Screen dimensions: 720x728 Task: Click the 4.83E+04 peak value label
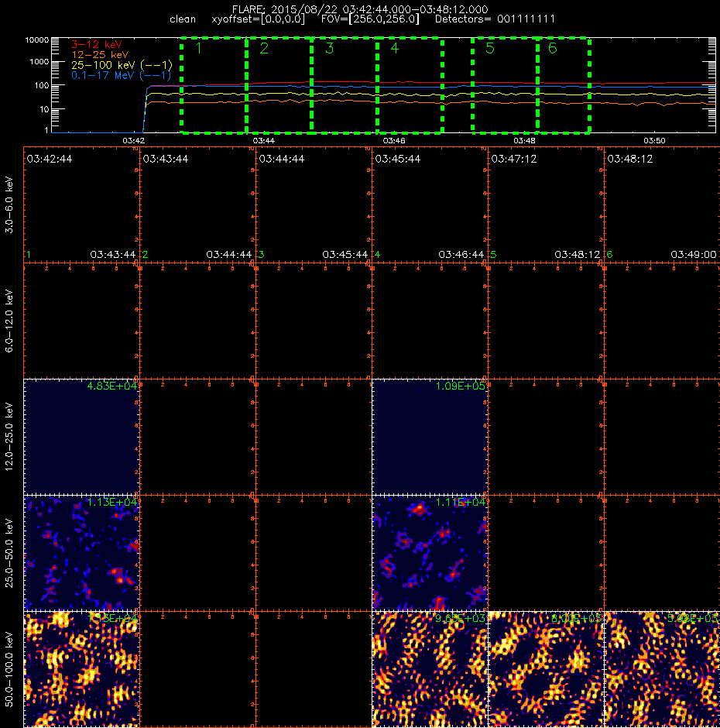click(112, 386)
